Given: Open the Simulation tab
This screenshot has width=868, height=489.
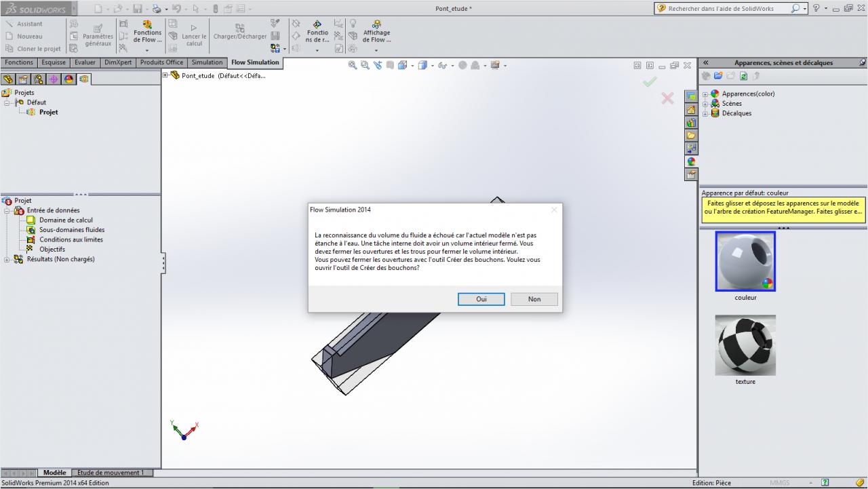Looking at the screenshot, I should [207, 62].
